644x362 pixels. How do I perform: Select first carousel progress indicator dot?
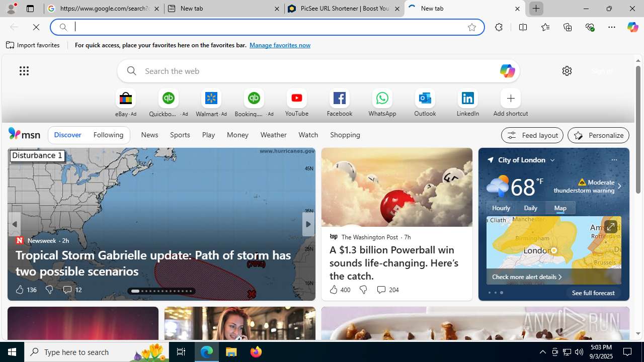pyautogui.click(x=135, y=291)
